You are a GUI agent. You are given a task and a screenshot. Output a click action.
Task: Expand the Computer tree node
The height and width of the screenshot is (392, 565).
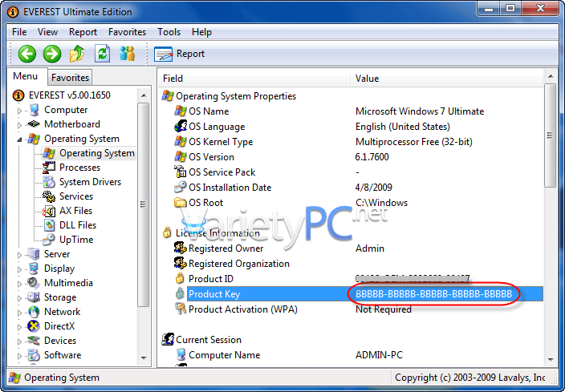(19, 111)
